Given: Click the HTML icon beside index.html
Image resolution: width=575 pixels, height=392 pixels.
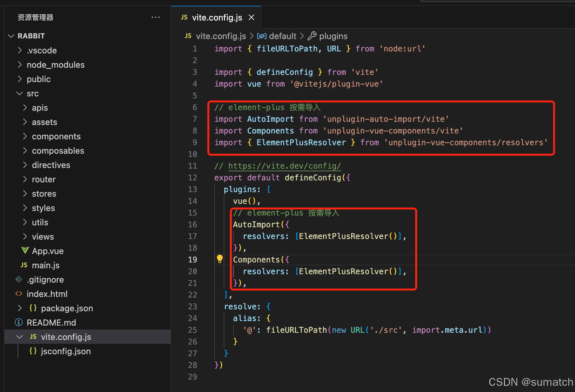Looking at the screenshot, I should click(19, 294).
